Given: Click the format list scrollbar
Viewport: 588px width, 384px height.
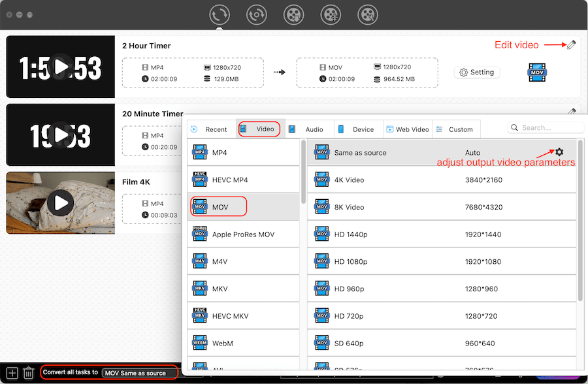Looking at the screenshot, I should tap(303, 172).
